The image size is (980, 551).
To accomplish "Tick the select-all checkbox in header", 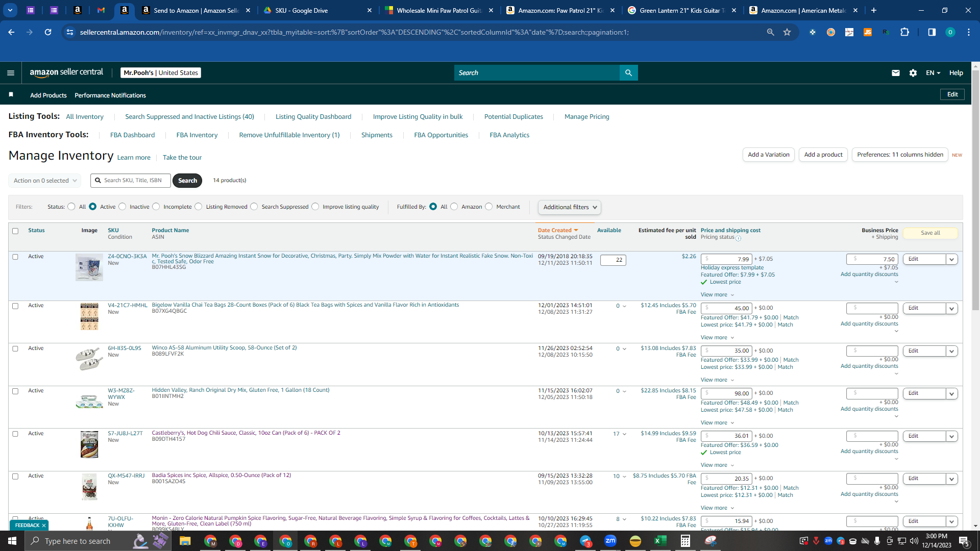I will (15, 231).
